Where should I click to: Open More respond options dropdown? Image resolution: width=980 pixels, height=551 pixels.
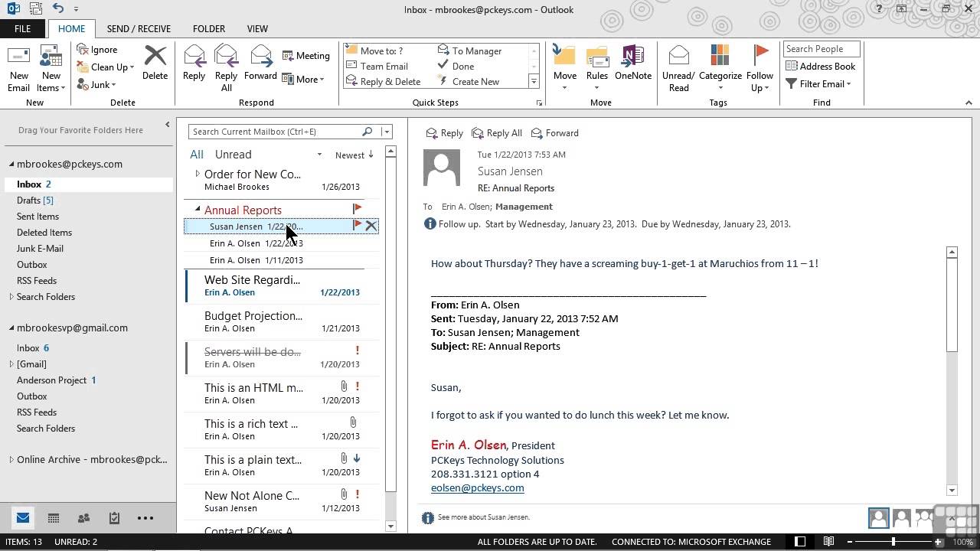tap(303, 79)
